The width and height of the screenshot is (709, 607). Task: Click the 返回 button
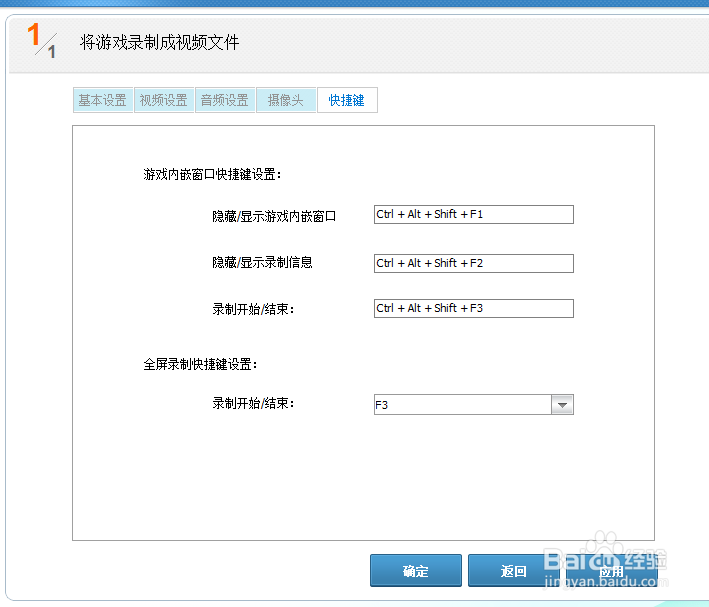point(514,571)
